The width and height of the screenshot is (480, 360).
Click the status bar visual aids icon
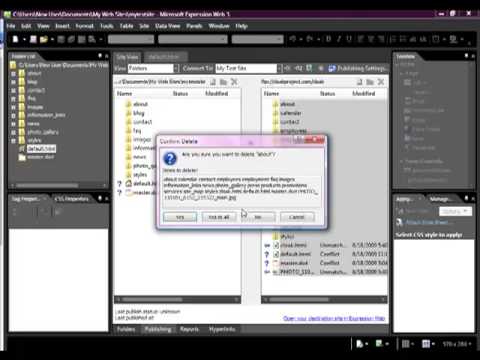379,343
